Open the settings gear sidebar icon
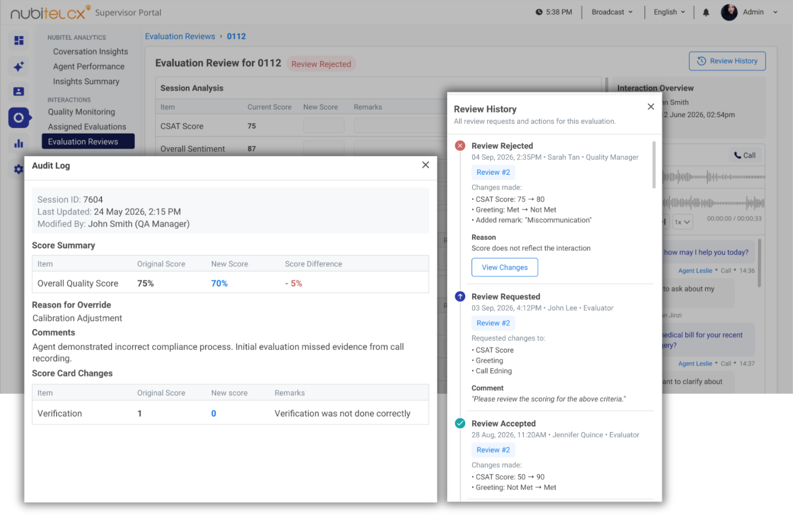Viewport: 793px width, 532px height. pyautogui.click(x=19, y=169)
